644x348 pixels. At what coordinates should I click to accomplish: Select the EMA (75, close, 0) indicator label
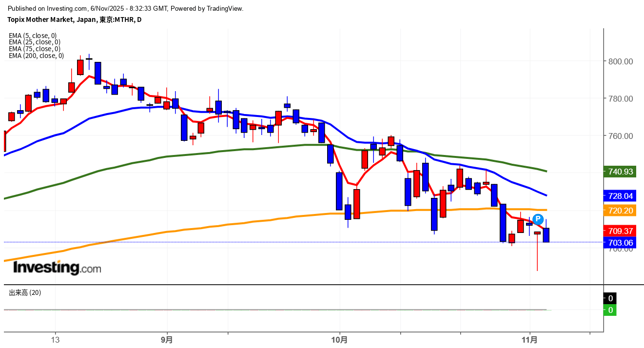(x=35, y=49)
